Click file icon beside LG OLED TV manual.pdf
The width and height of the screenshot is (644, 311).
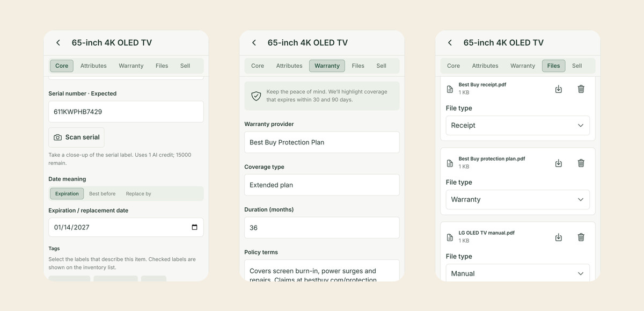tap(450, 237)
